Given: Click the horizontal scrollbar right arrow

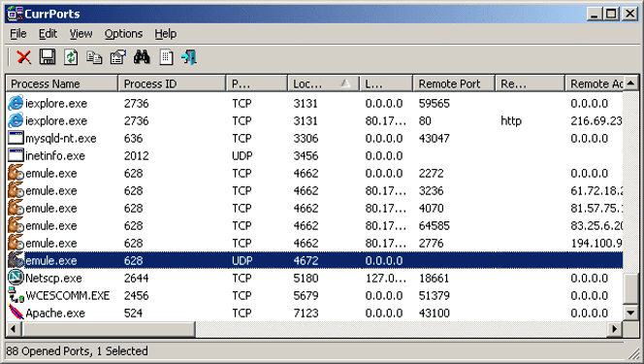Looking at the screenshot, I should [x=615, y=329].
